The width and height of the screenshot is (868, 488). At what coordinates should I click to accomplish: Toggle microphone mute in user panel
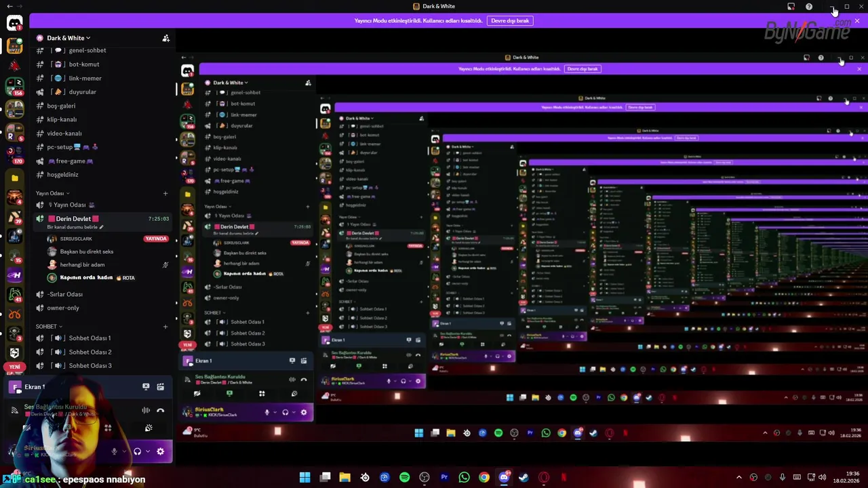(x=115, y=451)
